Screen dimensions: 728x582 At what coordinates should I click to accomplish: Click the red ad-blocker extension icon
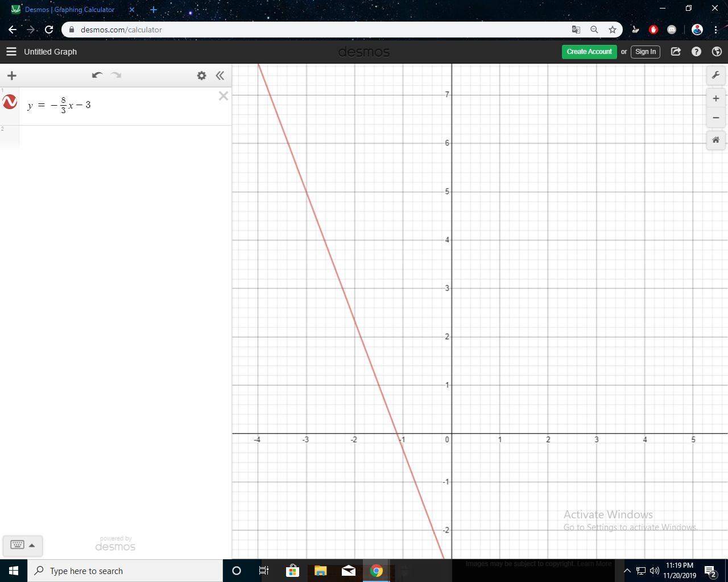coord(653,30)
